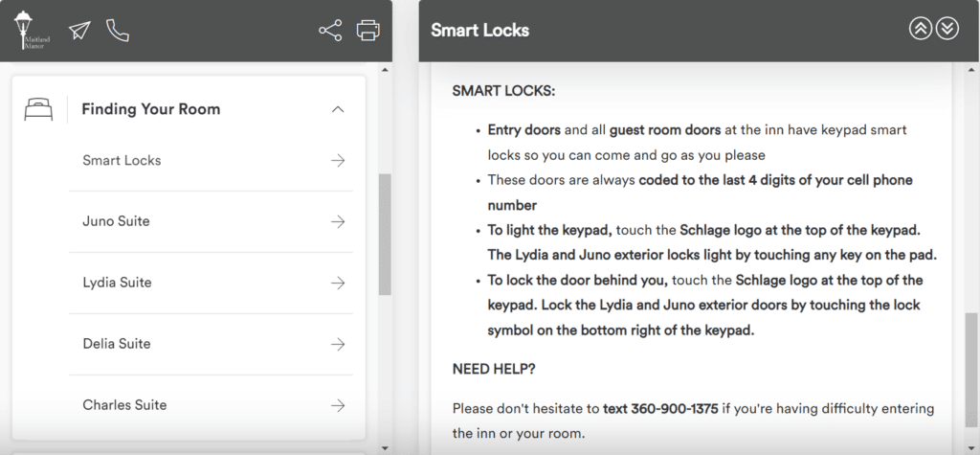The height and width of the screenshot is (455, 980).
Task: Click the right panel scroll down arrow
Action: tap(971, 447)
